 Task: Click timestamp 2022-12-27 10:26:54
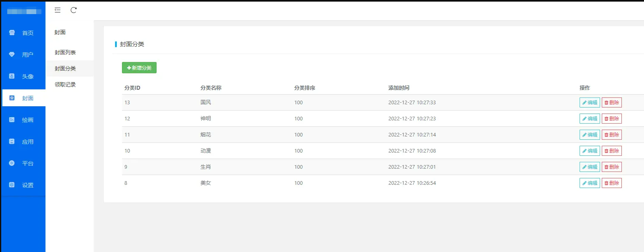tap(412, 183)
